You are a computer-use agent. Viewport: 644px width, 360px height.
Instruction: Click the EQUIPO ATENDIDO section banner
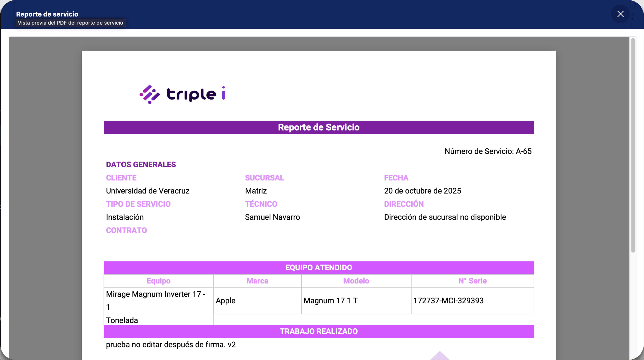(319, 267)
